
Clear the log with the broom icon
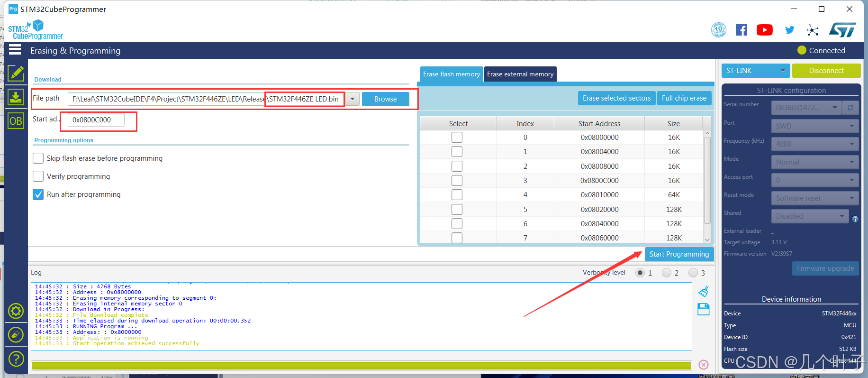pos(704,291)
